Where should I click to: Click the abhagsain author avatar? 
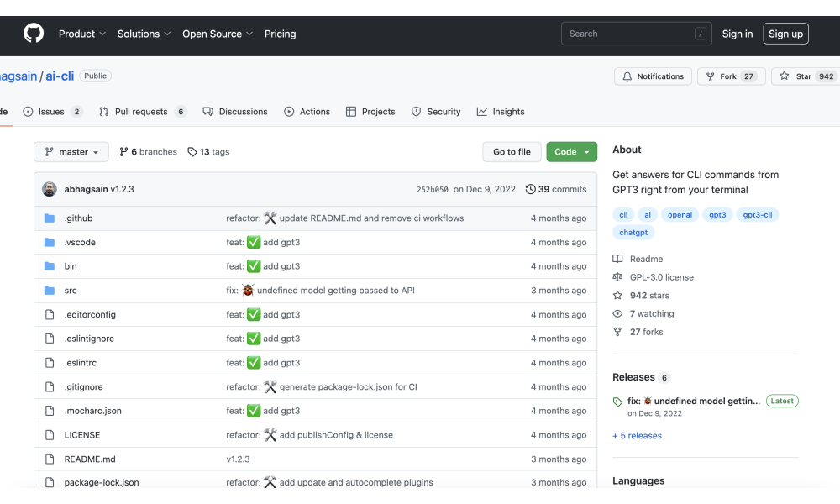pyautogui.click(x=50, y=189)
